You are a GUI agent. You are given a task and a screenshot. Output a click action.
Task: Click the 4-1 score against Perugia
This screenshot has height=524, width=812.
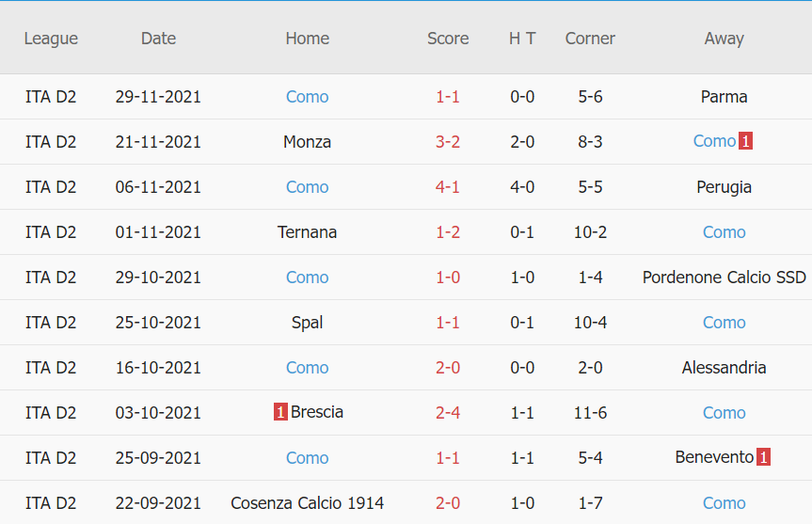(448, 187)
